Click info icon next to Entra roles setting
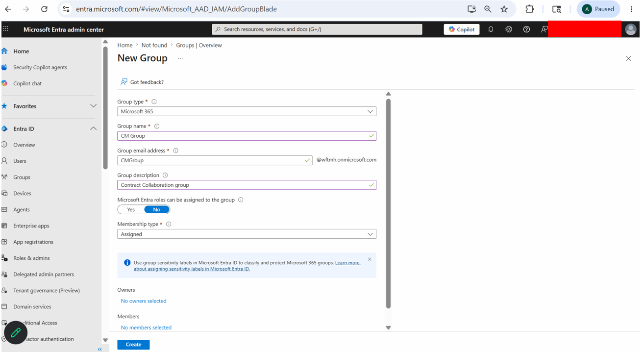This screenshot has height=352, width=644. (x=241, y=200)
